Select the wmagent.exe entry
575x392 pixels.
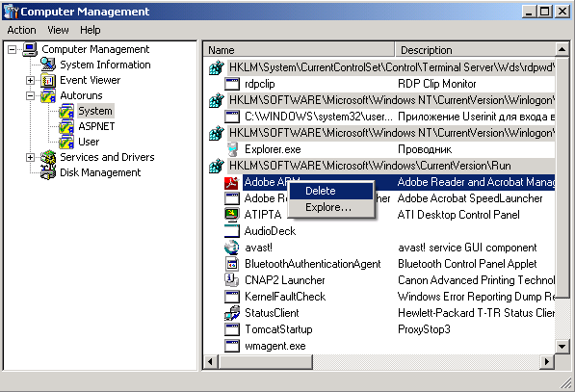[275, 346]
